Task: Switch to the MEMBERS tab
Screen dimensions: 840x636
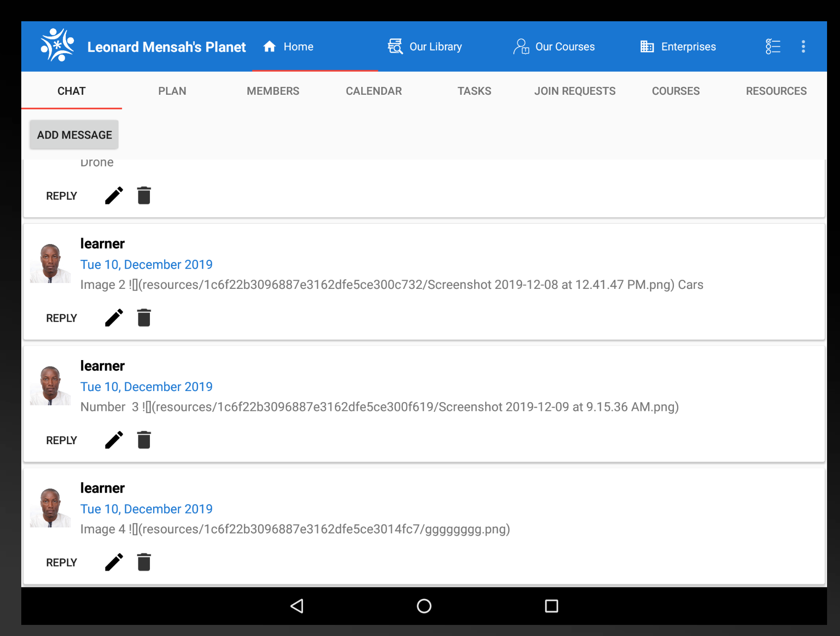Action: point(272,91)
